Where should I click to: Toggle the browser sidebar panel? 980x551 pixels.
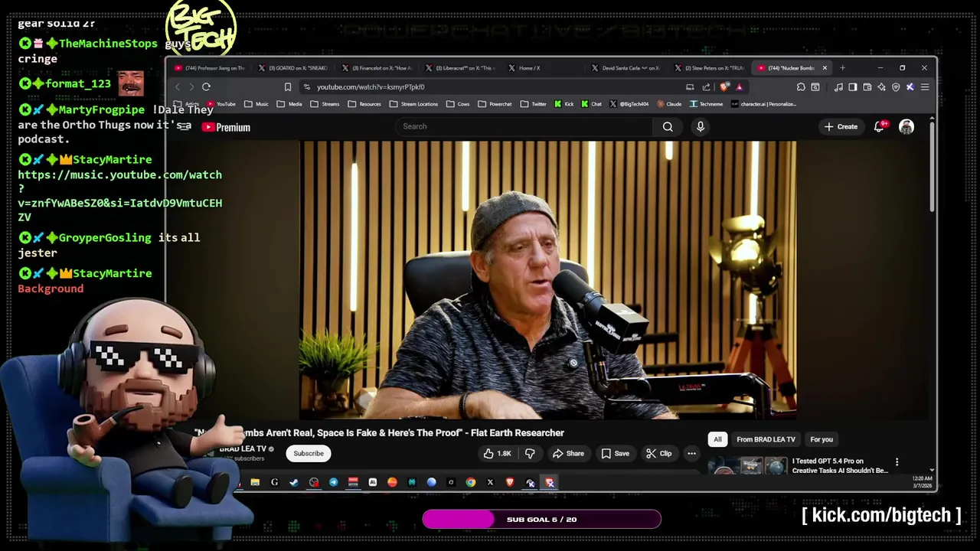[852, 86]
